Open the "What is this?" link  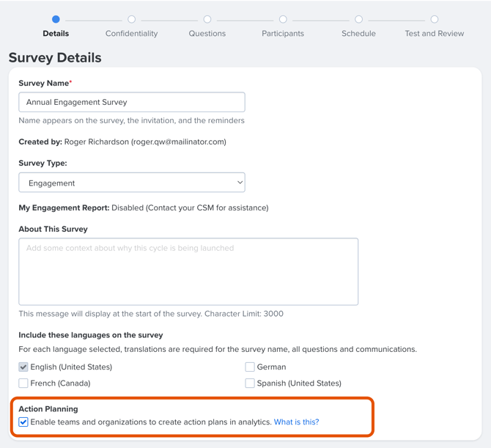(297, 422)
